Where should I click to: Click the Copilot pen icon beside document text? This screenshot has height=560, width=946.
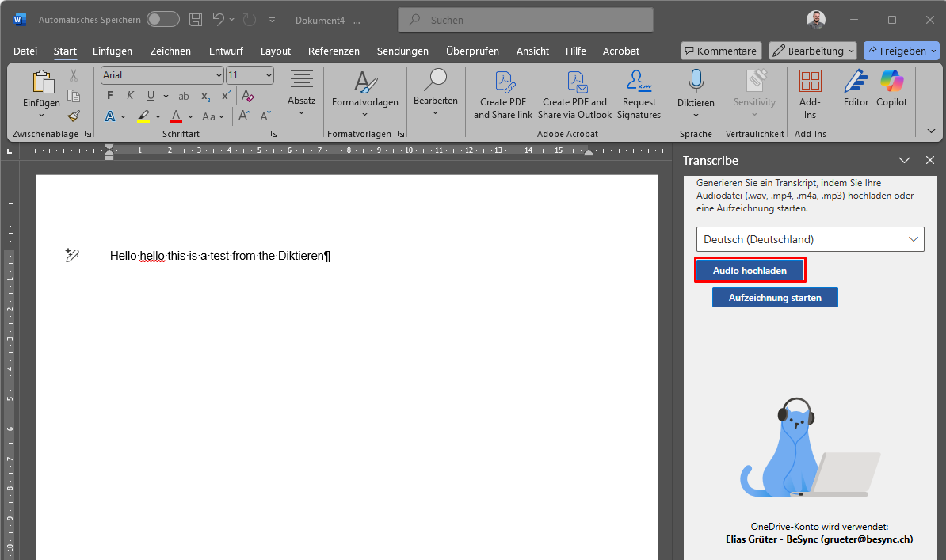click(72, 255)
